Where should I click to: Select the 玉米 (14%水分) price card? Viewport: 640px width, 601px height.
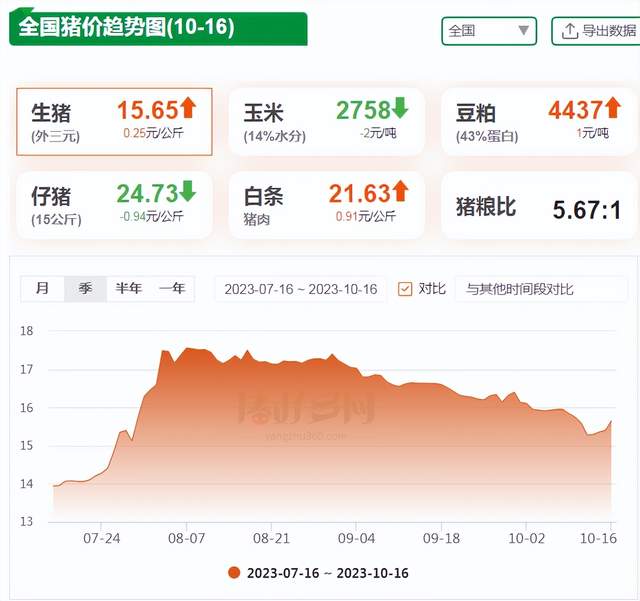[x=327, y=122]
